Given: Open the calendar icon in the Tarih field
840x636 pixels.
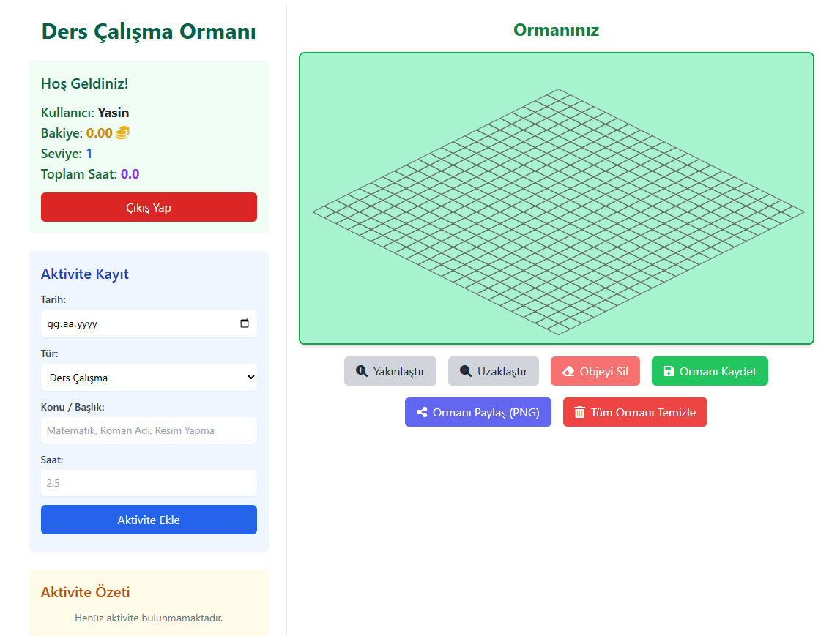Looking at the screenshot, I should tap(244, 323).
